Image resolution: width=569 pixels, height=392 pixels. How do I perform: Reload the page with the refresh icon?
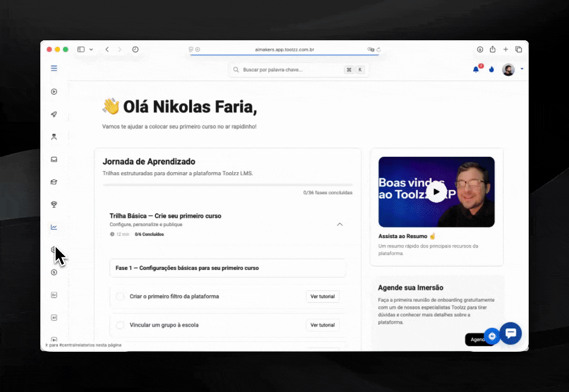[x=378, y=50]
